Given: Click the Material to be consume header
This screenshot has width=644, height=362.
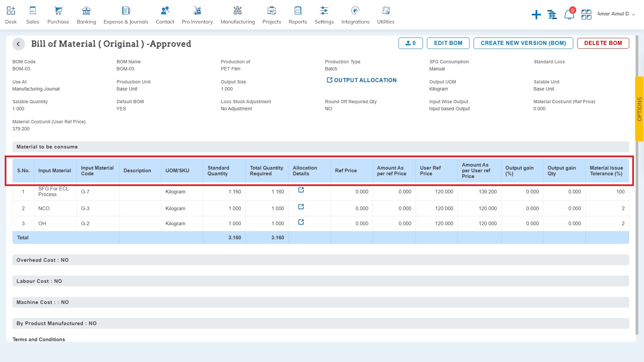Looking at the screenshot, I should pos(321,147).
